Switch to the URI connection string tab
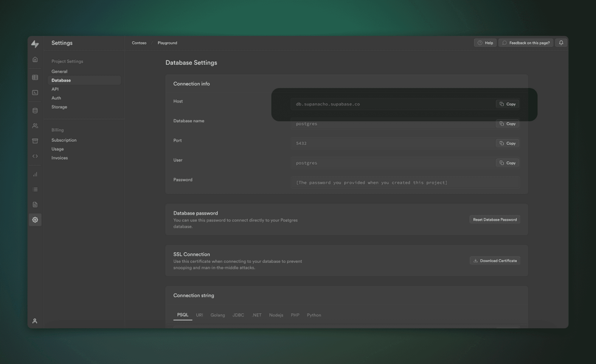The image size is (596, 364). [199, 315]
